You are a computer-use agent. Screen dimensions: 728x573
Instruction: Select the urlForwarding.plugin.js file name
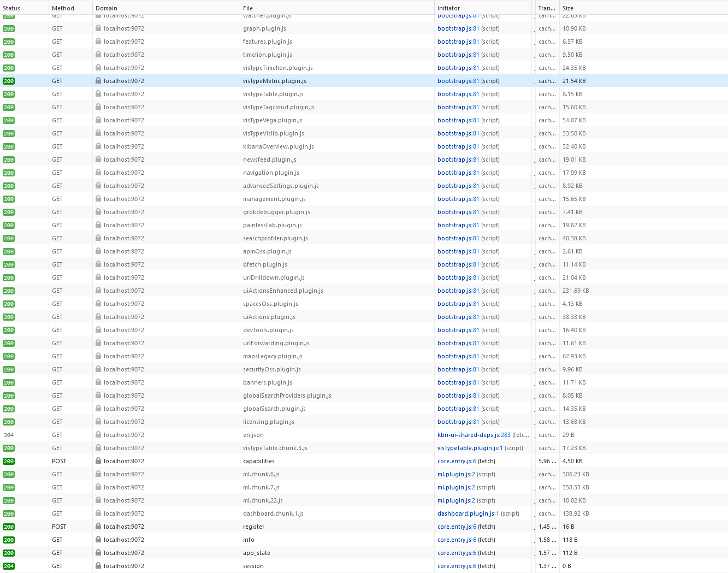[x=276, y=343]
